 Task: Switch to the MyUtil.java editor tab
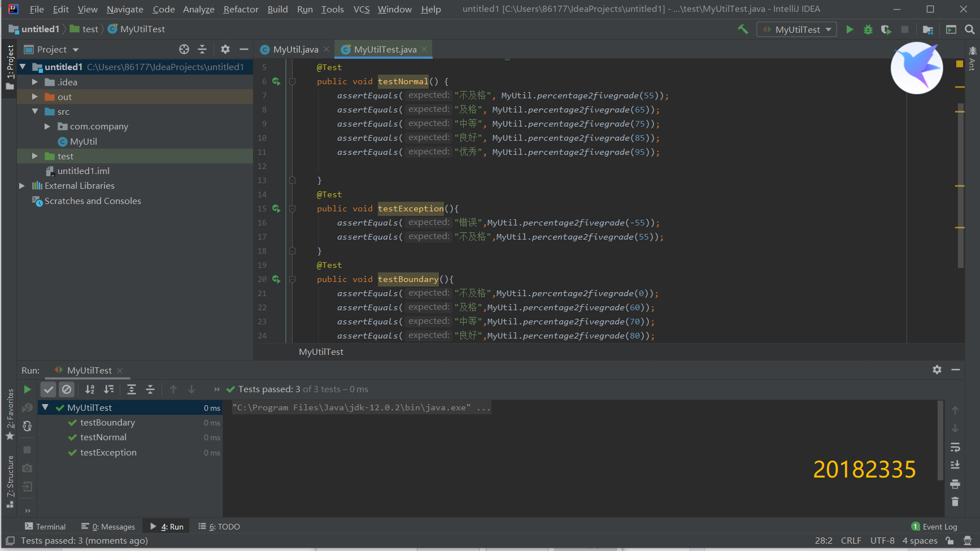[x=295, y=50]
